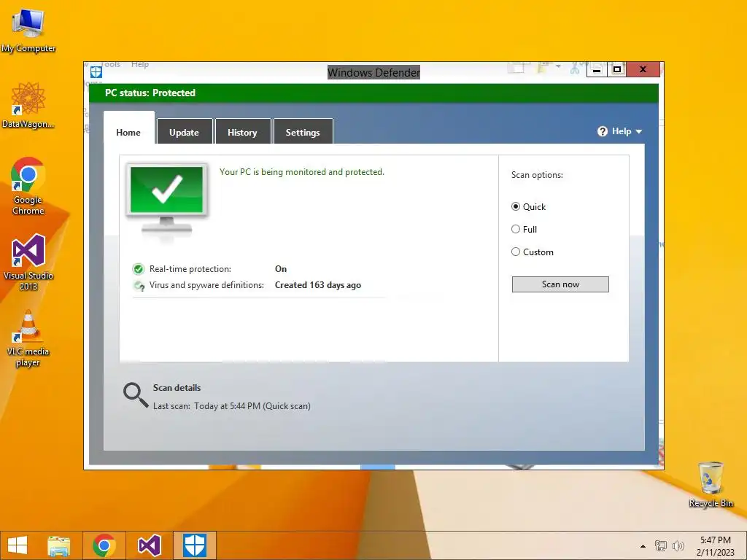Open VLC media player desktop shortcut

point(28,338)
